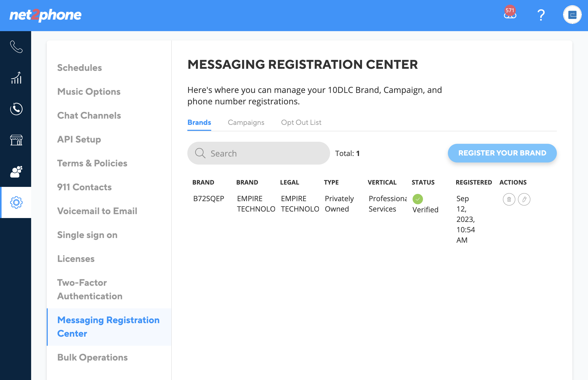Open Voicemail to Email settings

pos(97,211)
